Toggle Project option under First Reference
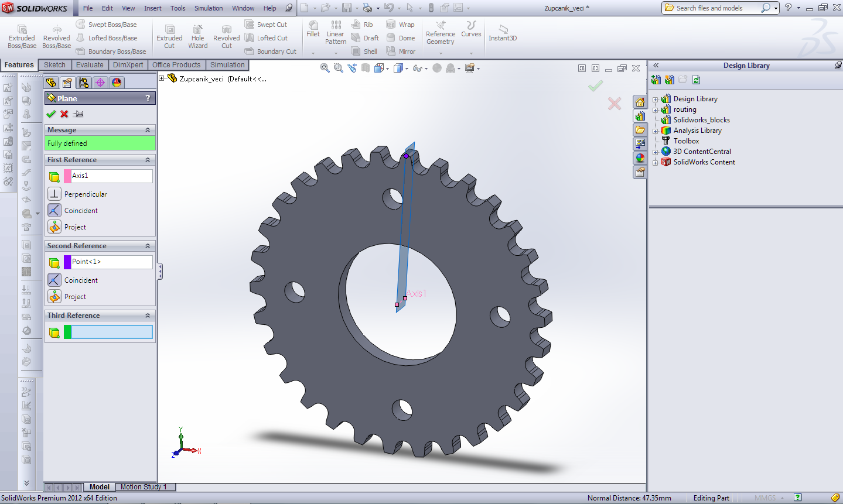843x504 pixels. point(54,227)
